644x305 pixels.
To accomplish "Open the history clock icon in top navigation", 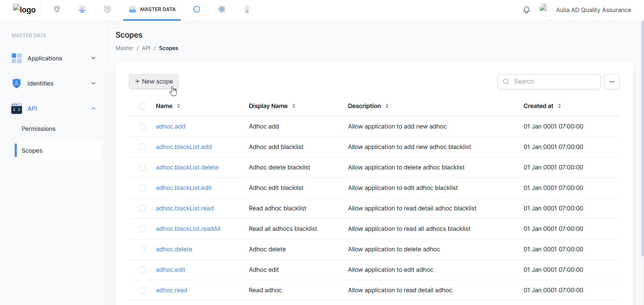I will (108, 9).
